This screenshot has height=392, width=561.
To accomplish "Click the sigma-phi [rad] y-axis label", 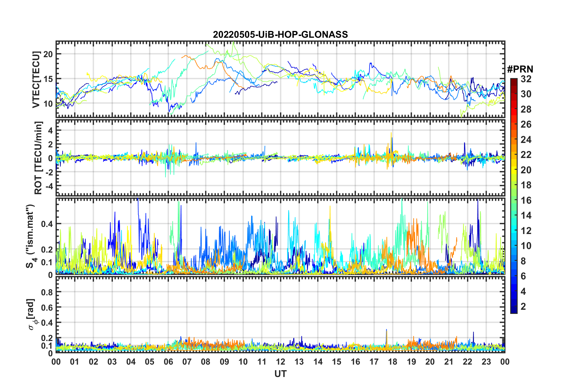I will (32, 314).
